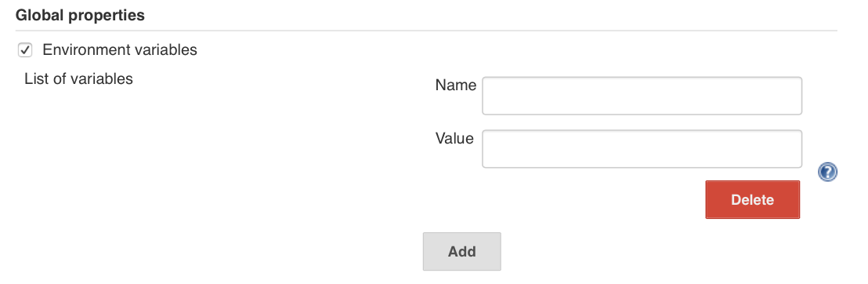This screenshot has width=868, height=284.
Task: Click the Global properties section heading
Action: click(x=80, y=16)
